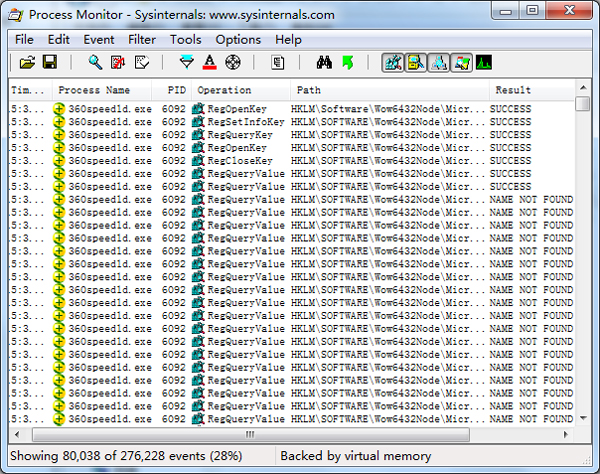Sort by Process Name column header
The width and height of the screenshot is (600, 474).
click(102, 90)
